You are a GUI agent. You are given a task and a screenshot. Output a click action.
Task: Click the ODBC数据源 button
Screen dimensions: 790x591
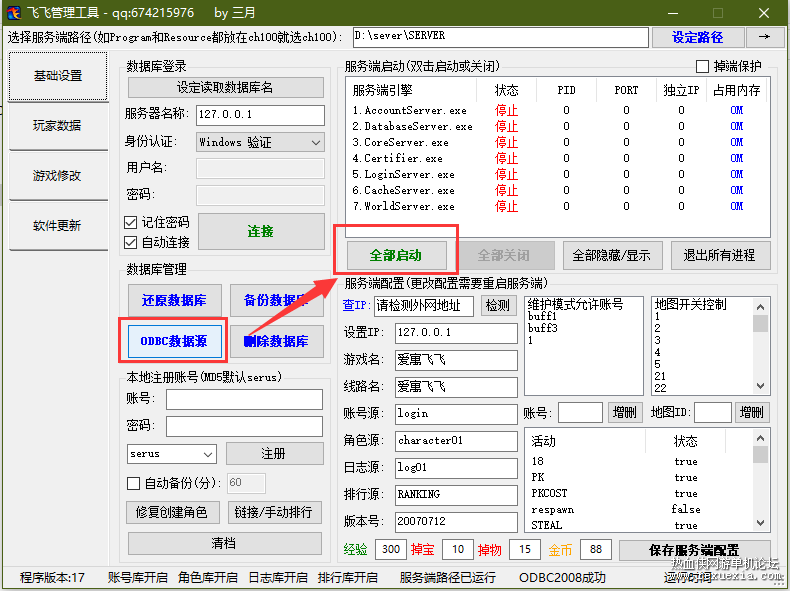pyautogui.click(x=174, y=341)
